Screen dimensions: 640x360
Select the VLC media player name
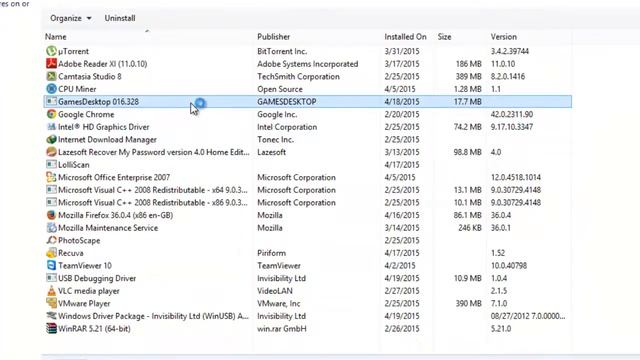tap(89, 291)
